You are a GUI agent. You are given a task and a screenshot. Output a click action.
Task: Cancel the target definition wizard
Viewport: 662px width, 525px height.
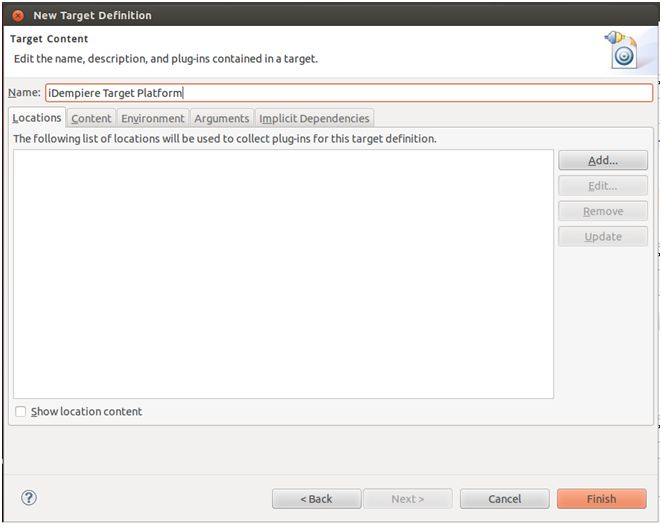point(505,499)
